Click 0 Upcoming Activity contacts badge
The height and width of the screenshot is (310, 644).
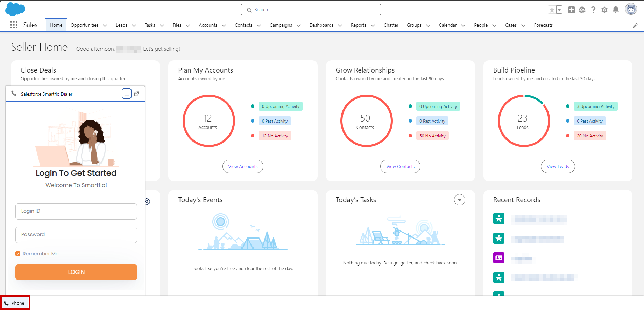coord(438,106)
